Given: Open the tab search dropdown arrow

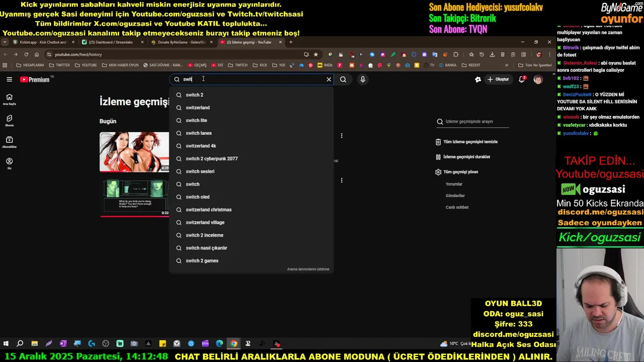Looking at the screenshot, I should 5,42.
